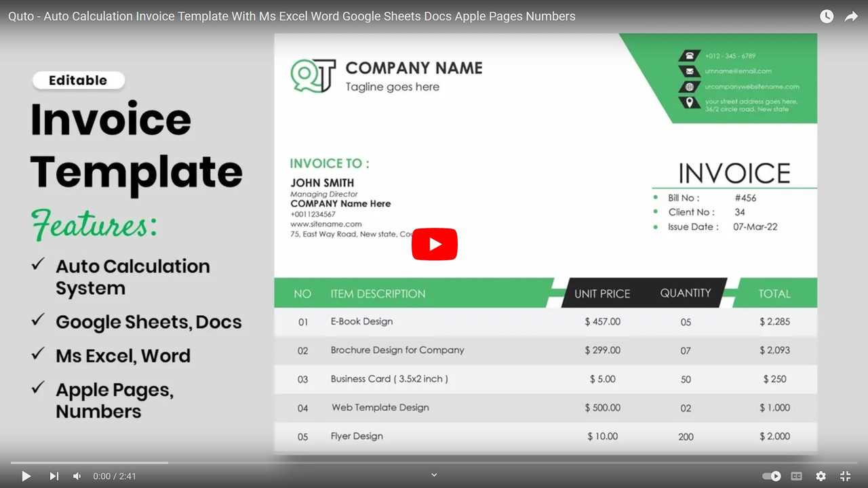Open the Share arrow icon
Screen dimensions: 868x488
tap(851, 16)
